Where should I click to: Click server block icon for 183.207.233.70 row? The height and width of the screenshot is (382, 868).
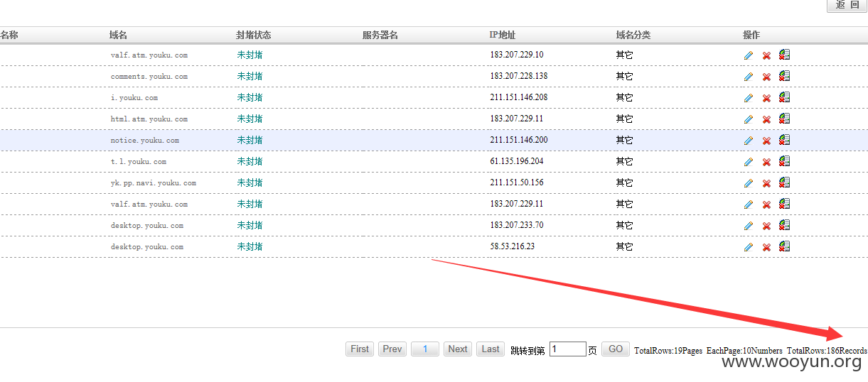784,225
